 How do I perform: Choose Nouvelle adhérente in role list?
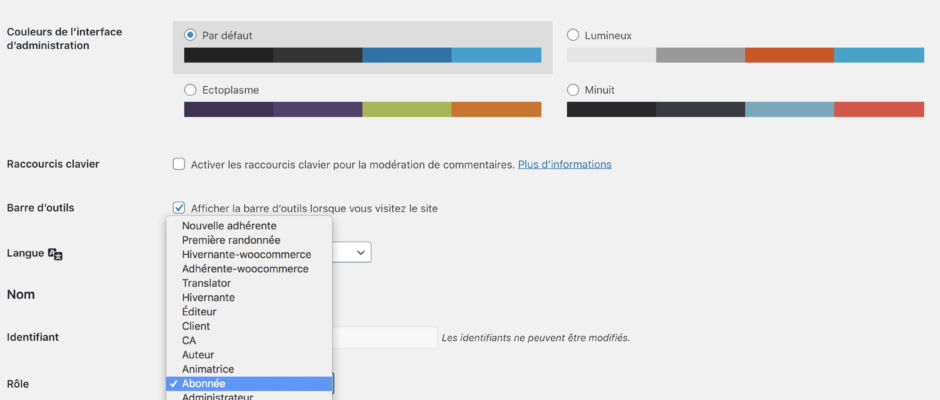click(x=229, y=226)
